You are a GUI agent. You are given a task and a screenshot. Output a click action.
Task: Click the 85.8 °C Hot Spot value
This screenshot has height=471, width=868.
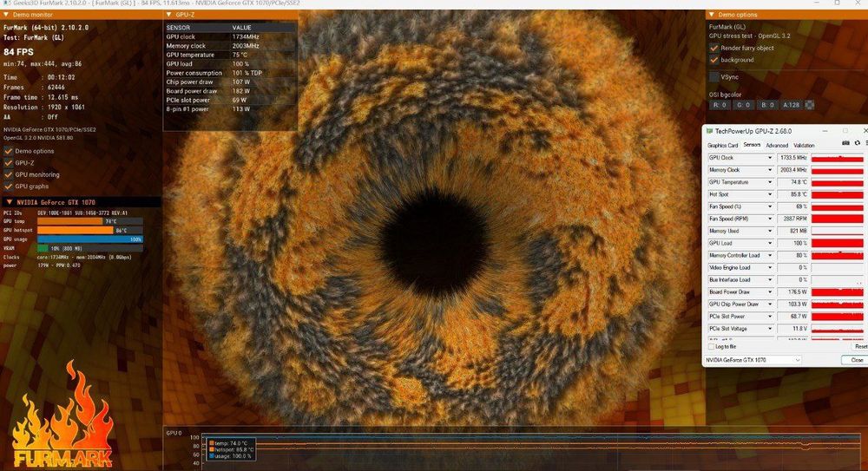[792, 194]
